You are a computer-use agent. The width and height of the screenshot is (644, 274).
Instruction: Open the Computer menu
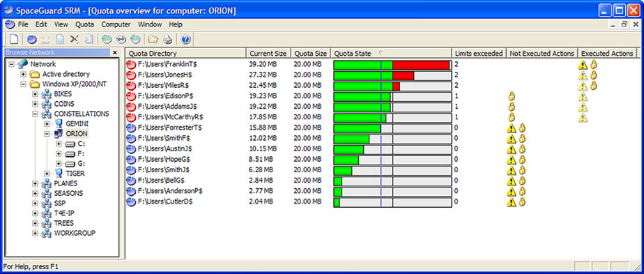116,24
